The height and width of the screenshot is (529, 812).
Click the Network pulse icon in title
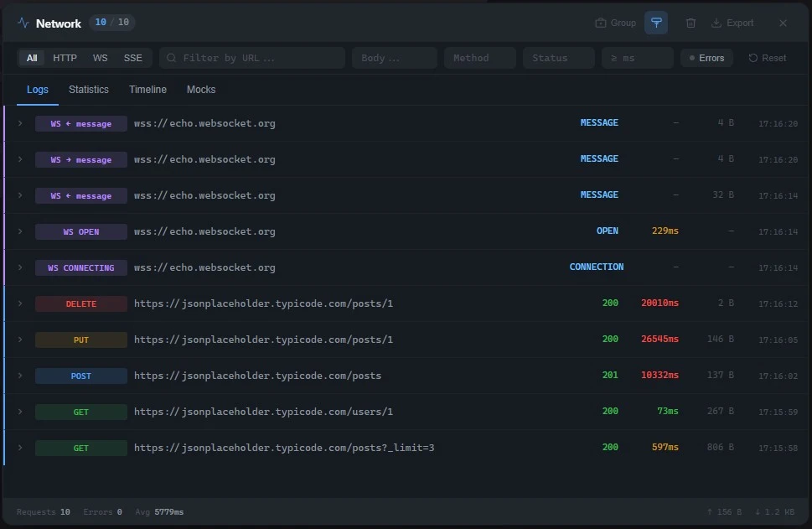coord(23,23)
